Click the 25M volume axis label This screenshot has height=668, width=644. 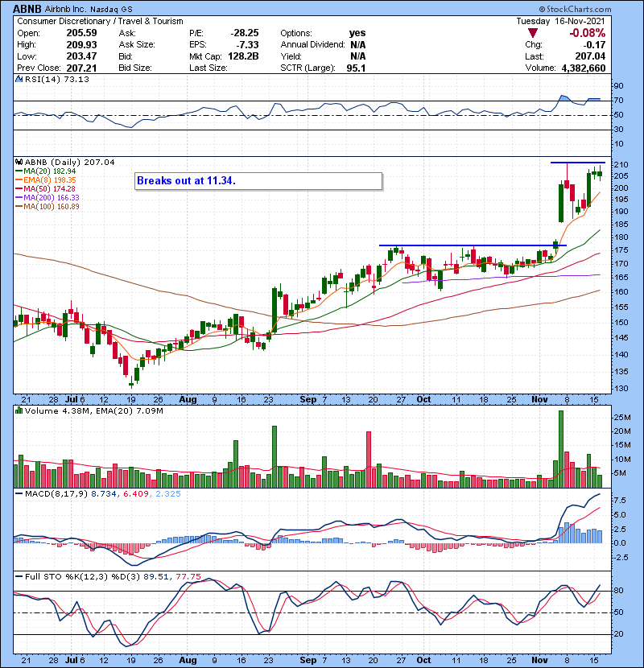click(621, 418)
